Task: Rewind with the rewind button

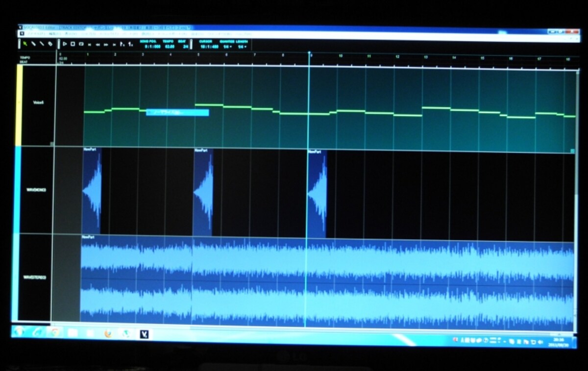Action: pos(98,45)
